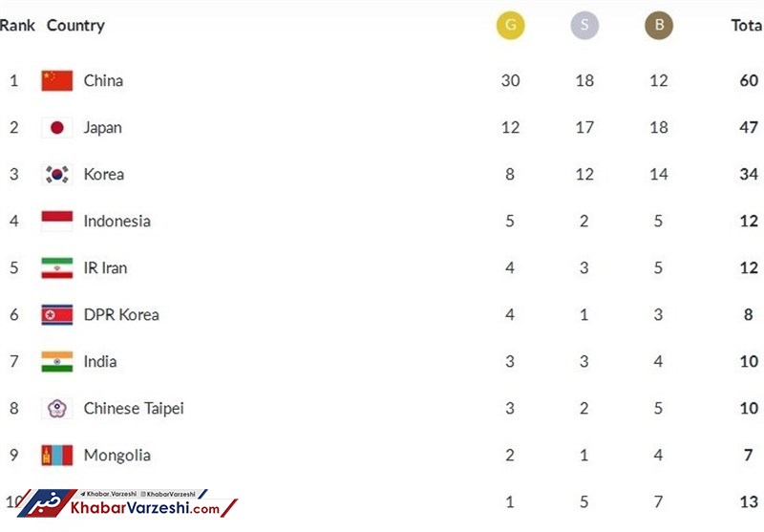Click the India flag icon
The image size is (764, 532).
[x=57, y=361]
